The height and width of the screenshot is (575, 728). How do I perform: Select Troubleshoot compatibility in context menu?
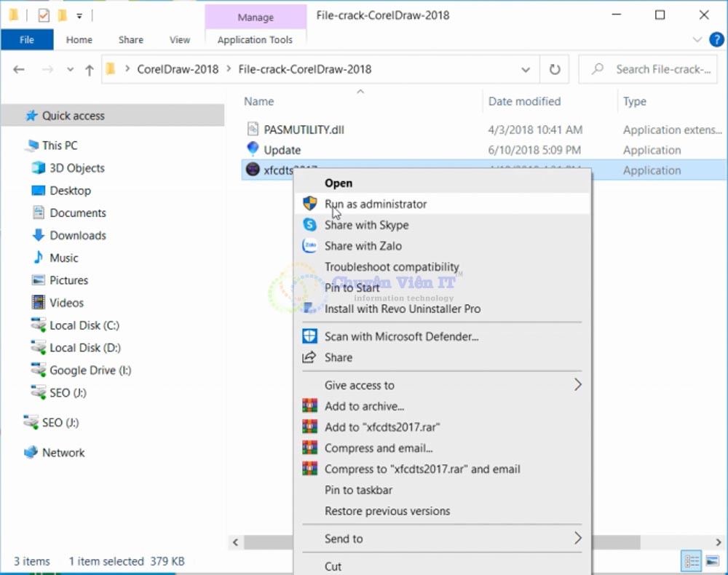point(442,267)
